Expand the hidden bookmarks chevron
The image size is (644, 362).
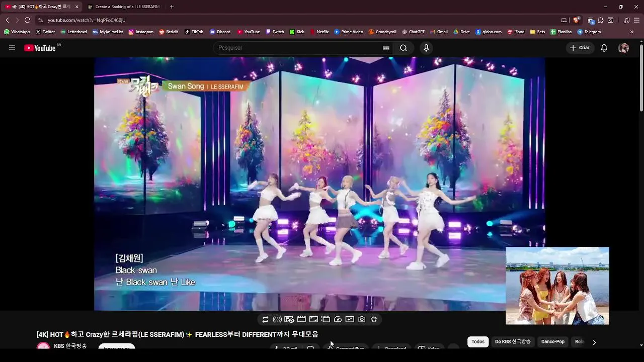click(x=632, y=32)
